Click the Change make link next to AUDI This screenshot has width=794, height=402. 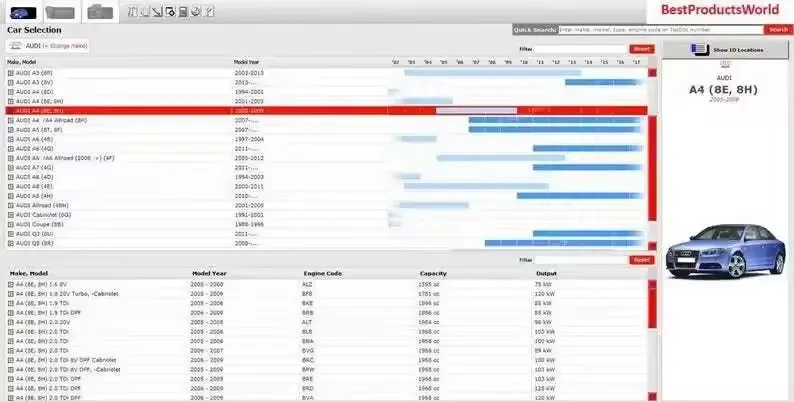(x=65, y=46)
